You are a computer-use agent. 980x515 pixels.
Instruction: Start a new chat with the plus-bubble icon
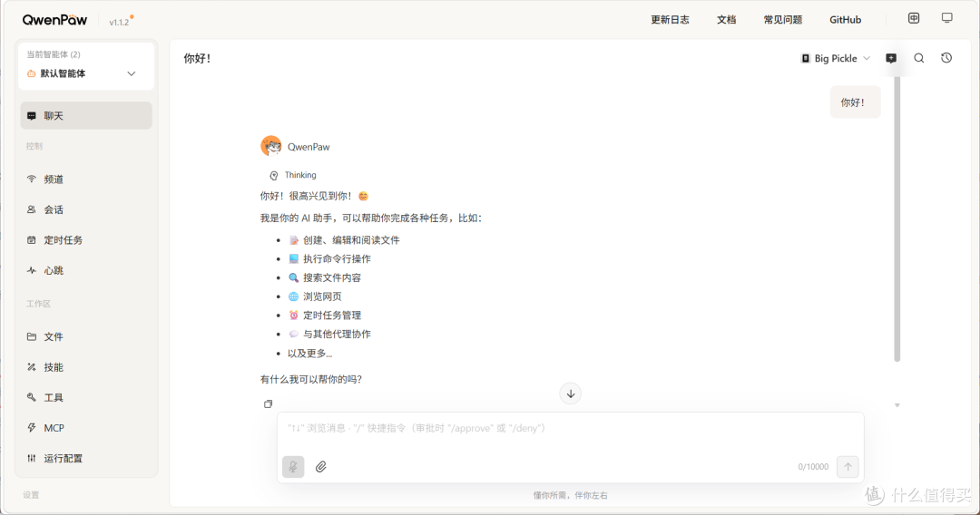coord(891,58)
